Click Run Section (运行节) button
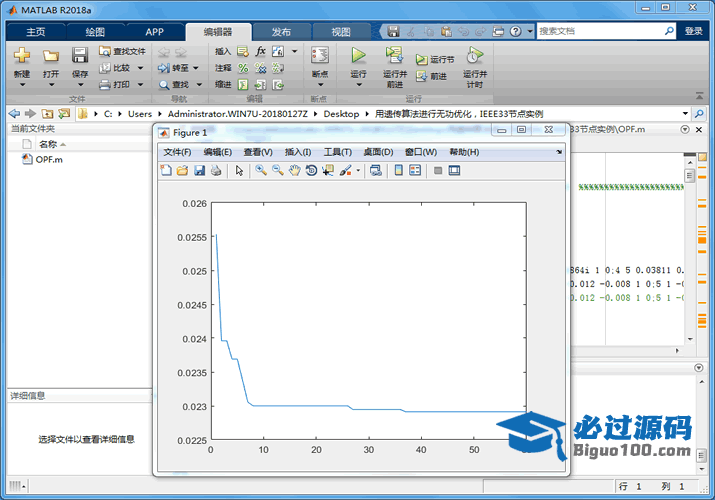Image resolution: width=715 pixels, height=500 pixels. point(435,60)
